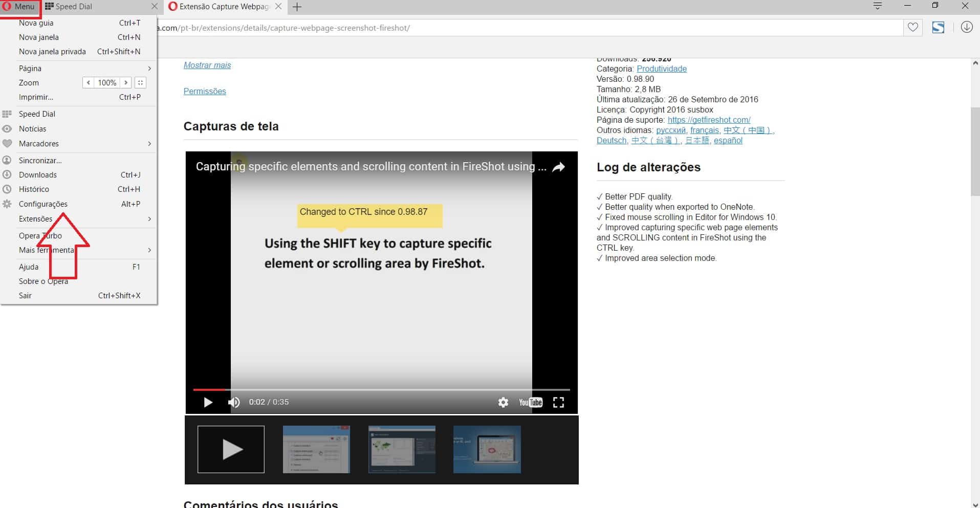Open Histórico menu item

(79, 189)
